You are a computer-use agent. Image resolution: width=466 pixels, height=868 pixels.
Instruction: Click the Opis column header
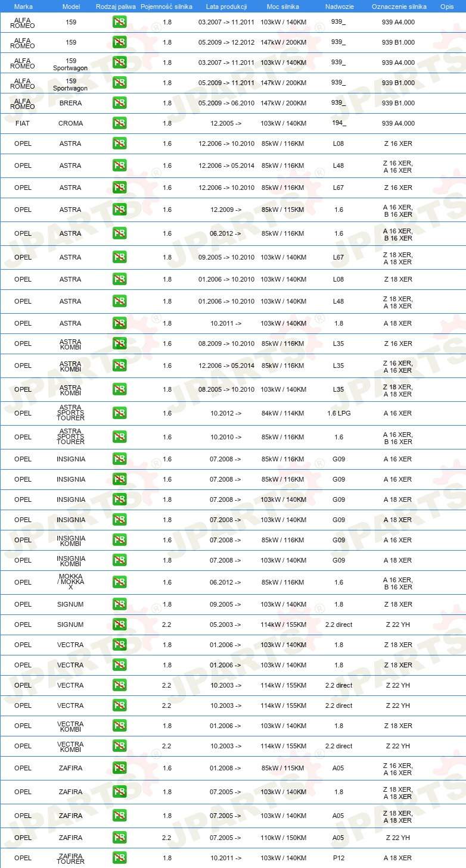click(446, 7)
